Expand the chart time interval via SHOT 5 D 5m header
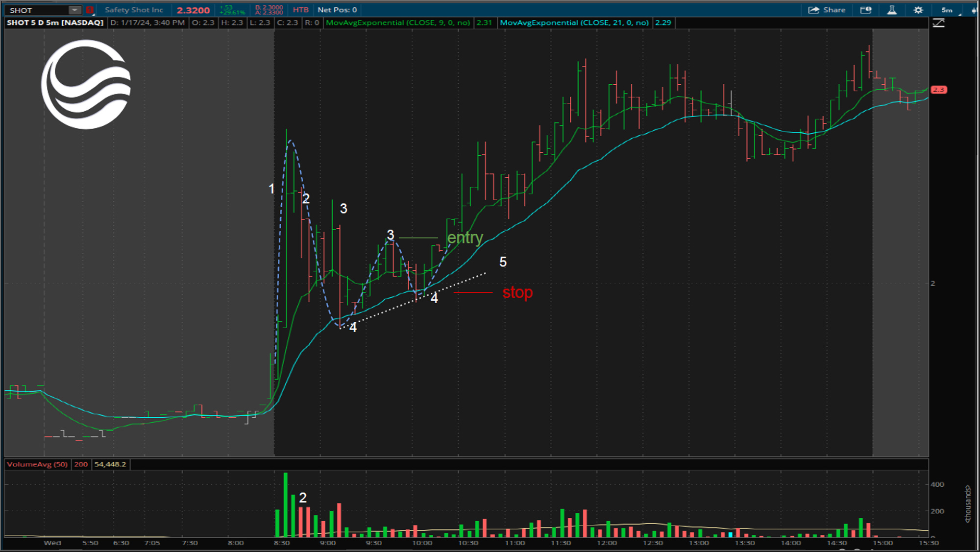The width and height of the screenshot is (980, 552). [54, 23]
